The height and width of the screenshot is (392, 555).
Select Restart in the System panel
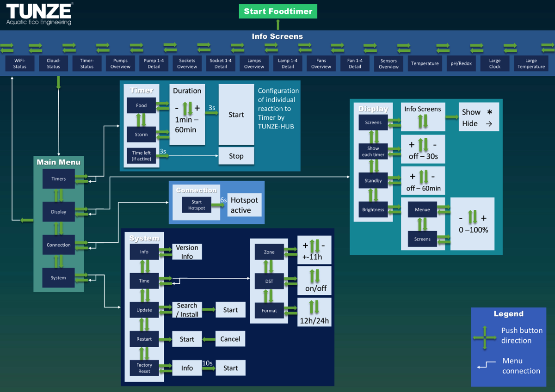click(144, 339)
